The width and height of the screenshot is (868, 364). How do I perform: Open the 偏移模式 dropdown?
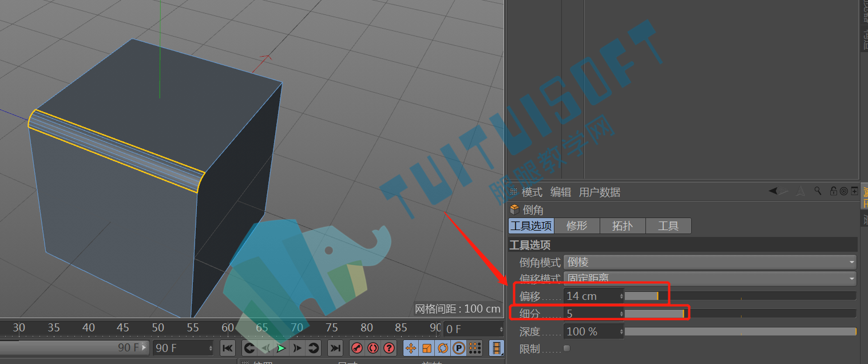click(710, 278)
